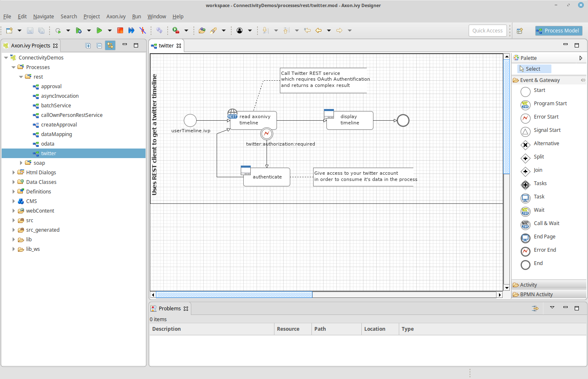Click Event & Gateway palette drawer header
588x379 pixels.
pos(549,80)
